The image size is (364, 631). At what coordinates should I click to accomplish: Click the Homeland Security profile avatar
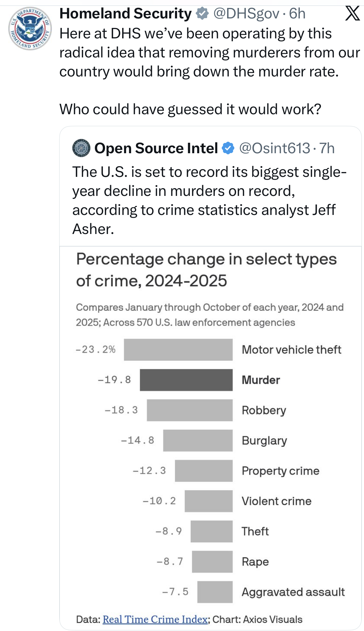(x=30, y=28)
